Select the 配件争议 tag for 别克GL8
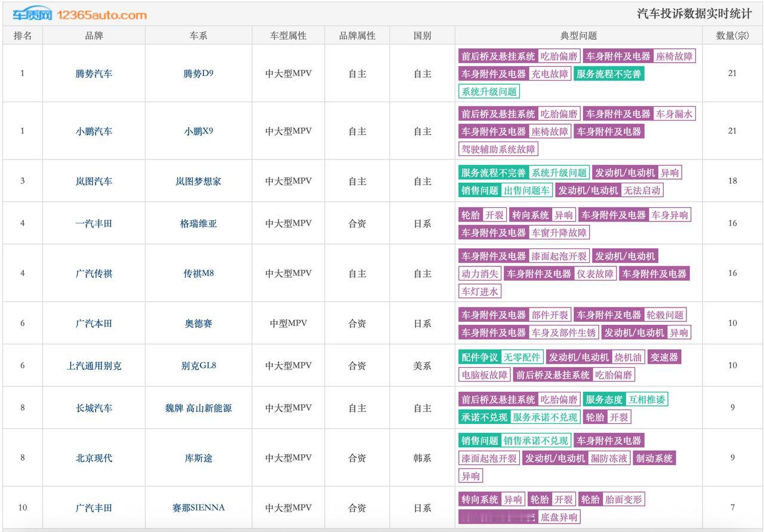The width and height of the screenshot is (764, 532). (x=480, y=358)
